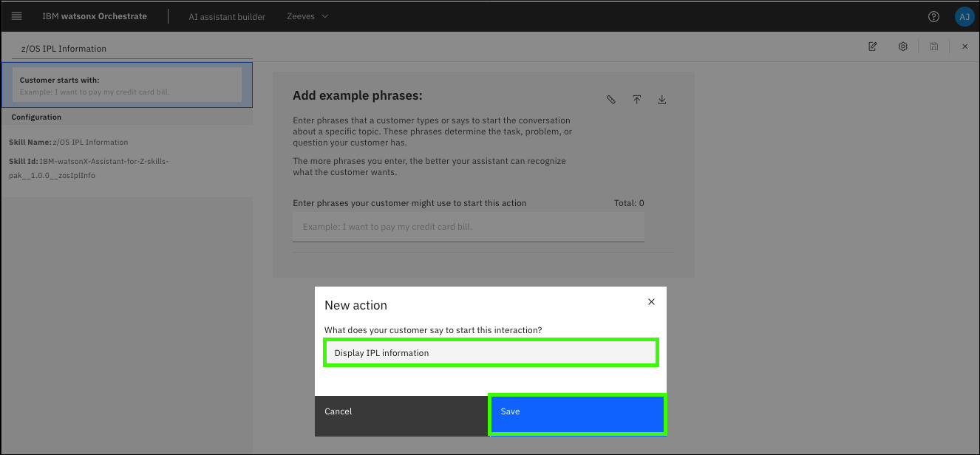
Task: Open action settings gear icon
Action: coord(903,47)
